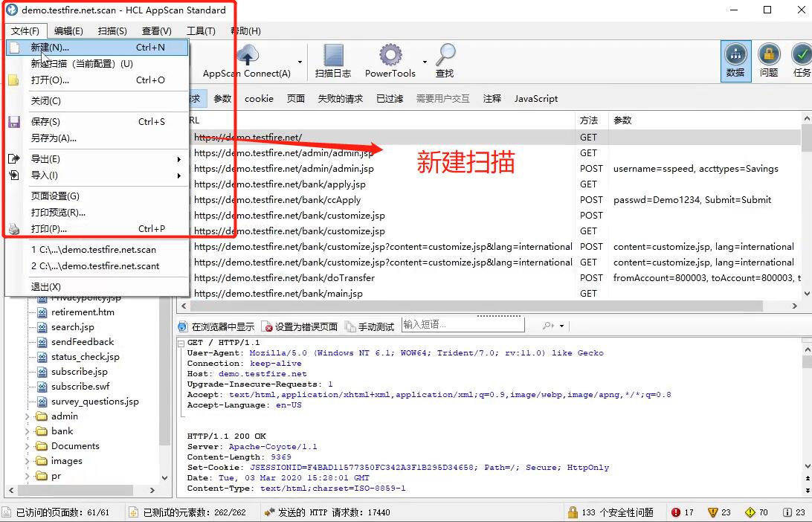The width and height of the screenshot is (812, 522).
Task: Click 手动测试 button
Action: [370, 326]
